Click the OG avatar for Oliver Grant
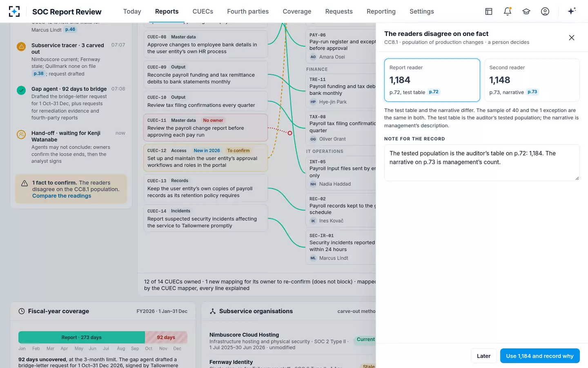This screenshot has width=588, height=368. (x=313, y=139)
